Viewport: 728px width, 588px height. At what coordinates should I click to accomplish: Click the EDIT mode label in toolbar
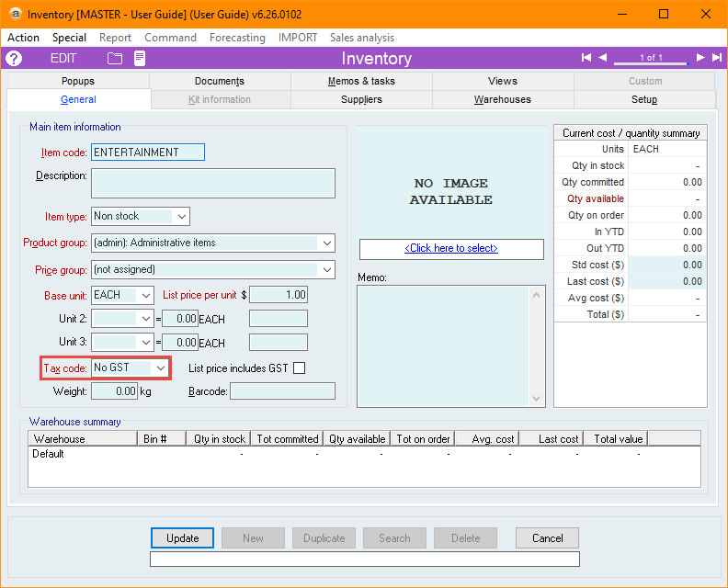pos(63,59)
